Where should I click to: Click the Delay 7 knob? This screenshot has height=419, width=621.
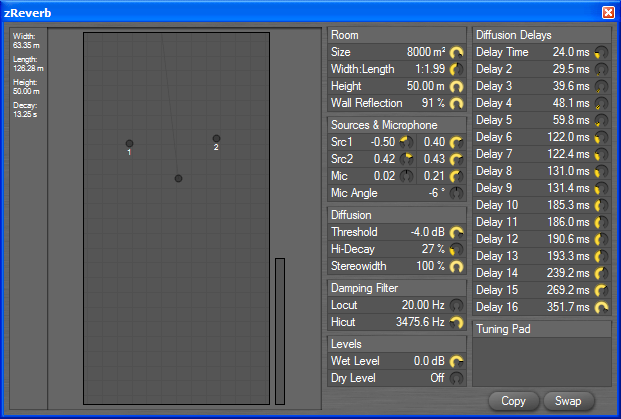pos(601,154)
